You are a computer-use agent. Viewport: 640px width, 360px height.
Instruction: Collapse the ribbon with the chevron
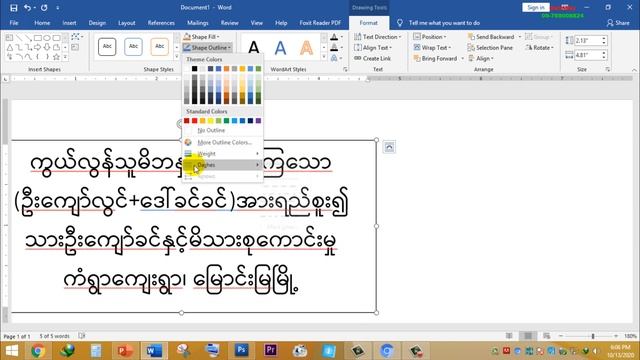click(634, 70)
